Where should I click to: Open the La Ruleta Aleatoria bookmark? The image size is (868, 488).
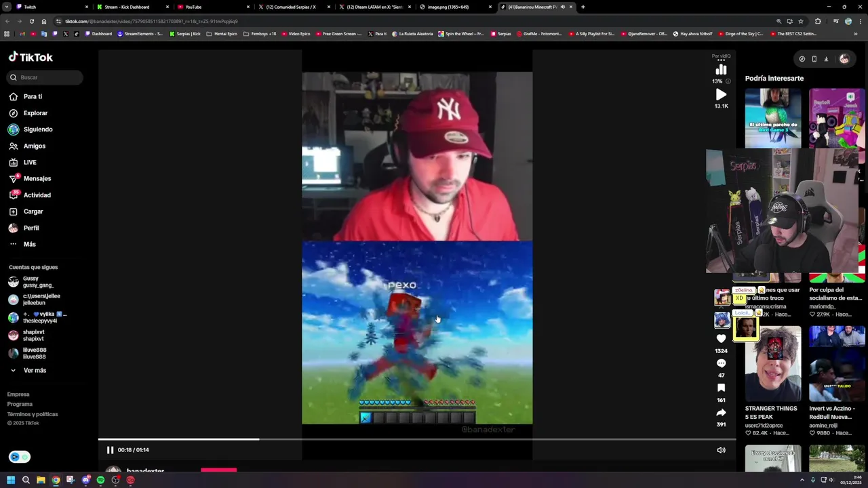point(412,34)
